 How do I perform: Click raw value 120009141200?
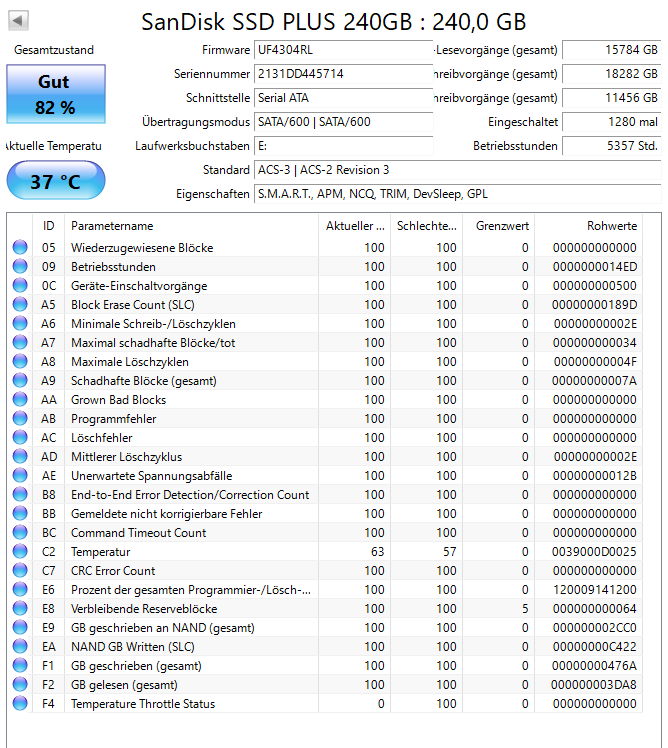click(595, 590)
